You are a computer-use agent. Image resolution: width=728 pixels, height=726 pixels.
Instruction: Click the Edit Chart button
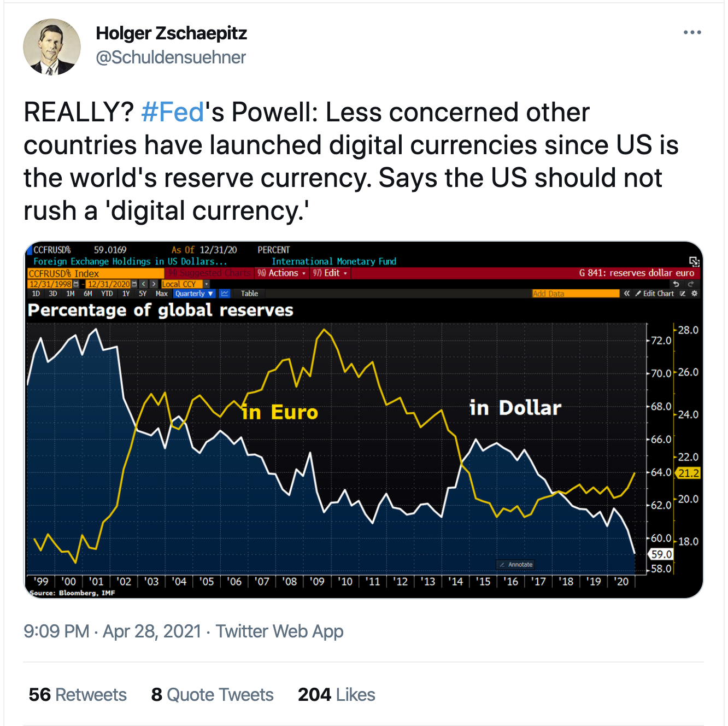tap(655, 294)
